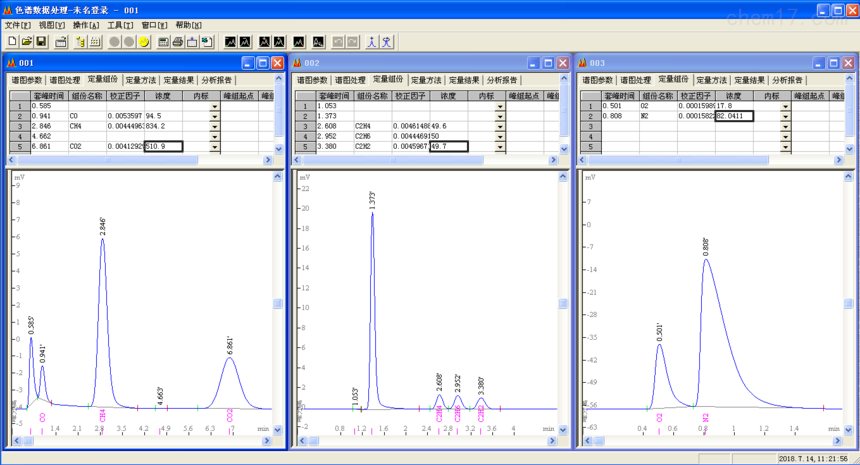This screenshot has height=465, width=860.
Task: Click the Open folder icon in the toolbar
Action: coord(26,42)
